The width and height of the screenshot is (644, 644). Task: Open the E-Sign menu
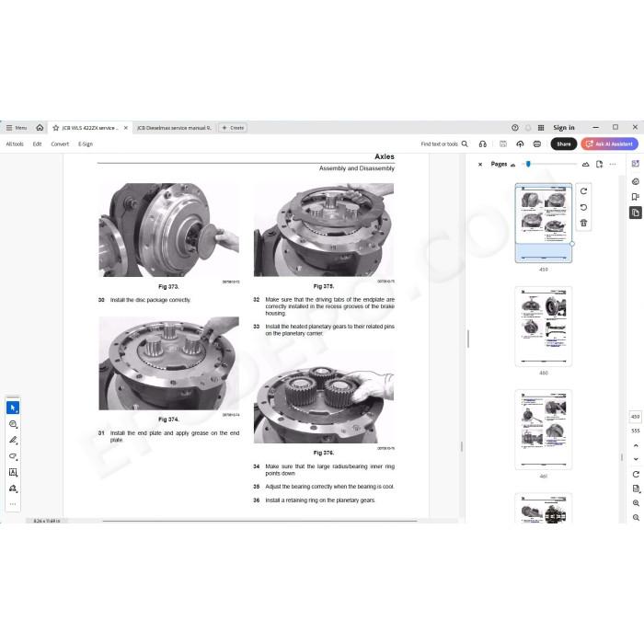click(86, 144)
